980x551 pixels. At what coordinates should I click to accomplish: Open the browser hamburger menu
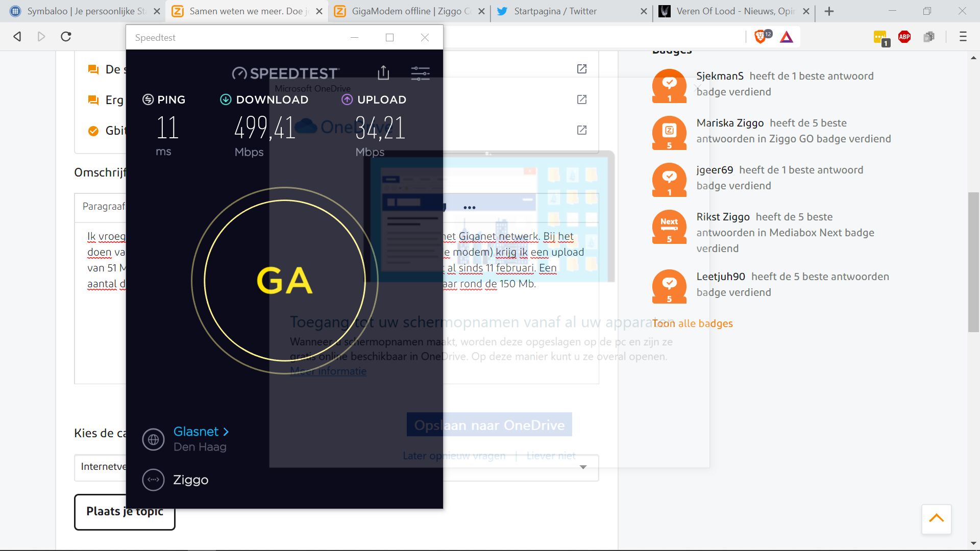tap(963, 37)
